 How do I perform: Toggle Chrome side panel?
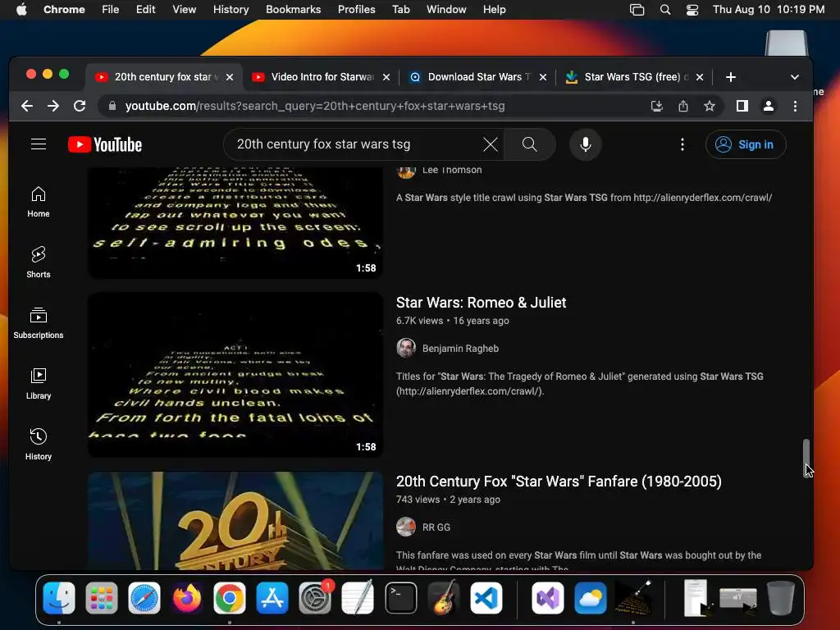[742, 106]
